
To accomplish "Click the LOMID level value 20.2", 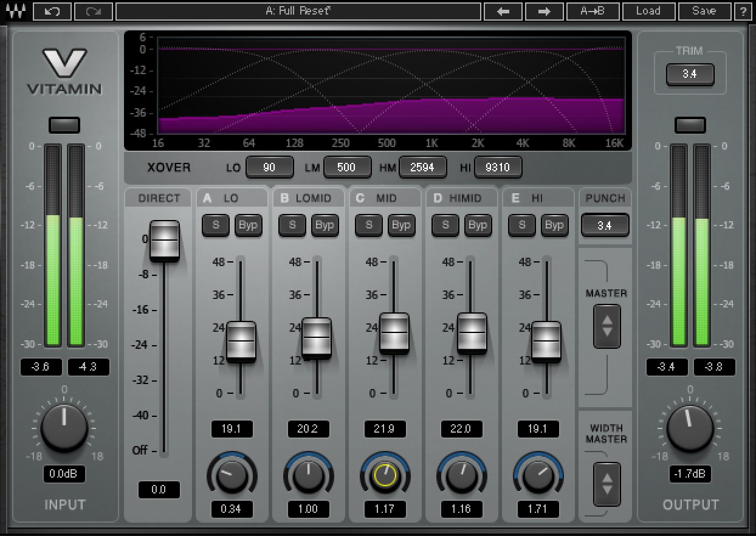I will click(x=308, y=429).
